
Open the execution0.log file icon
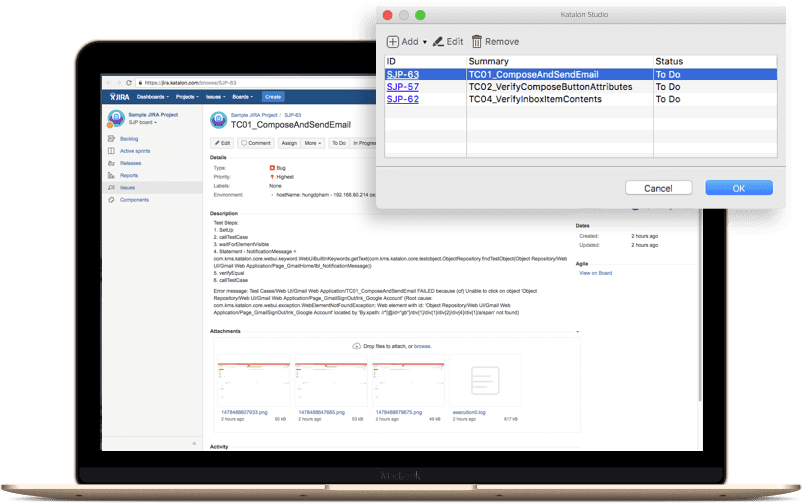(x=485, y=381)
